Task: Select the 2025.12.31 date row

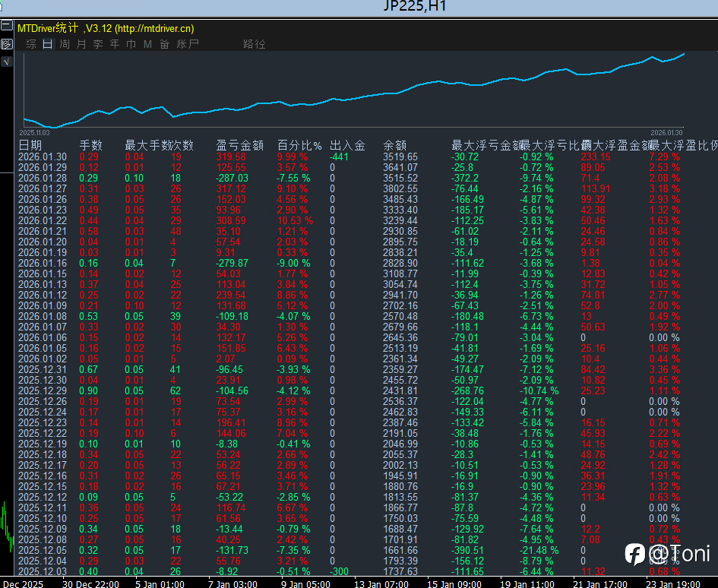Action: tap(42, 369)
